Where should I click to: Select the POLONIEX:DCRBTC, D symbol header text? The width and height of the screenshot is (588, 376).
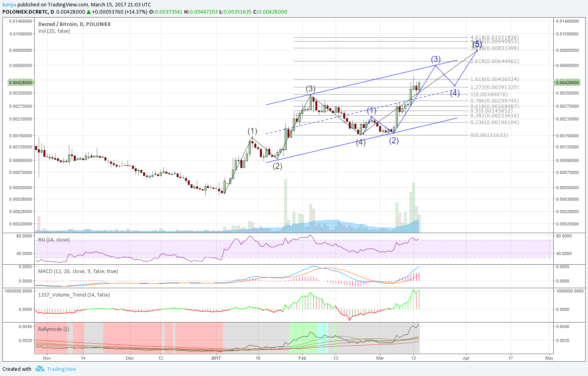click(28, 12)
